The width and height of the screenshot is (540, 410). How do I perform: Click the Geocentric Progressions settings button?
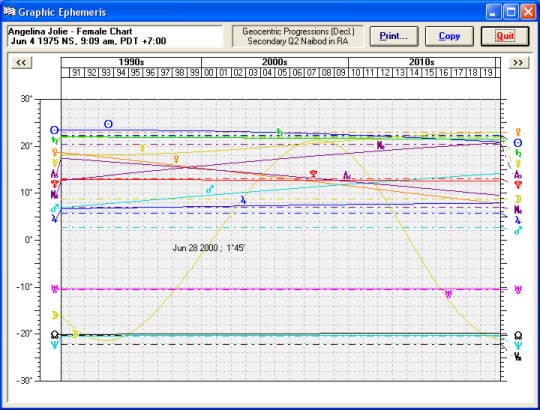click(298, 36)
